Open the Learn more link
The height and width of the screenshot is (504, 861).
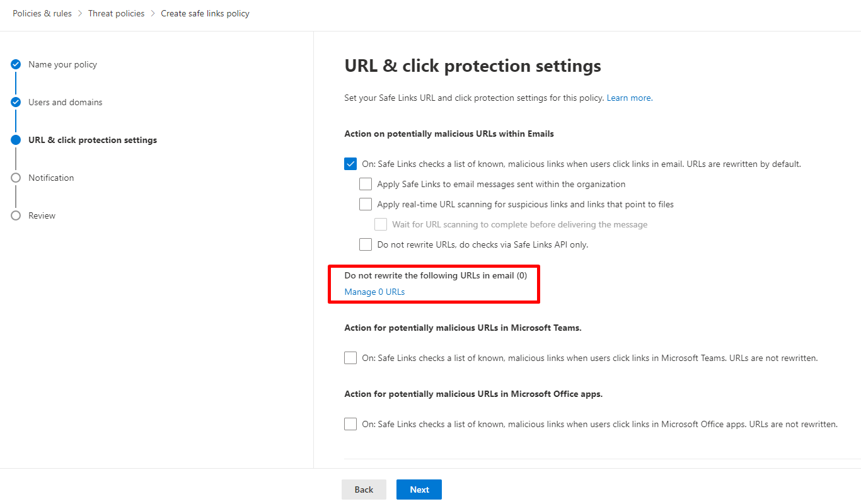(630, 98)
